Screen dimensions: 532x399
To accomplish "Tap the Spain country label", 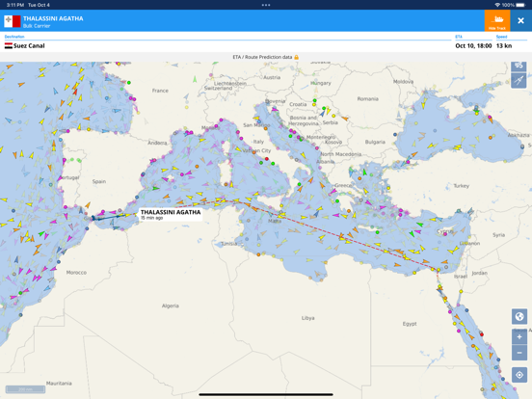I will (99, 181).
